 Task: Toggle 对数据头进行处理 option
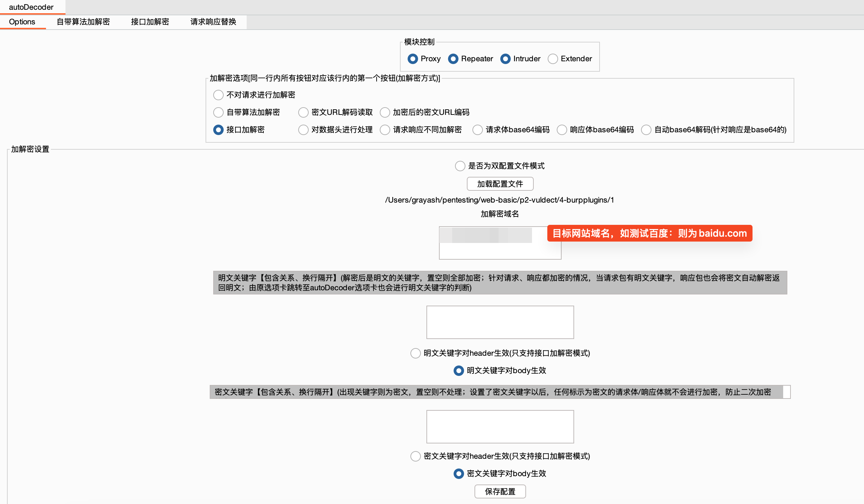click(x=303, y=130)
